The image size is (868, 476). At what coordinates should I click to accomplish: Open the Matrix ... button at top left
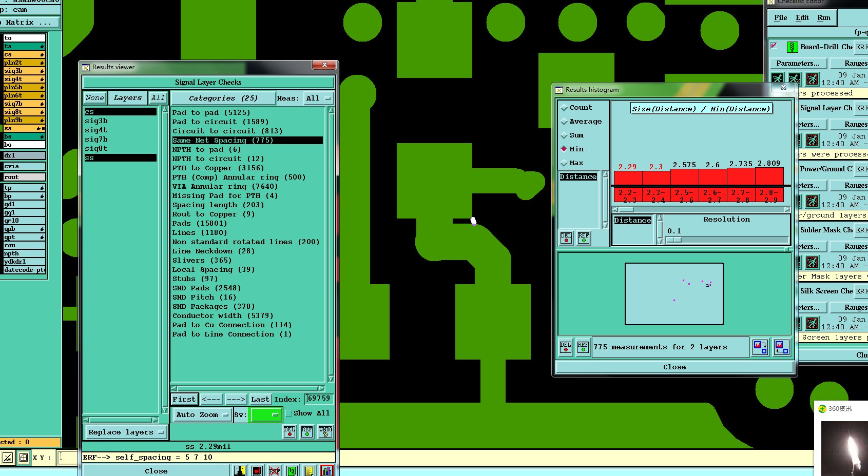click(29, 23)
